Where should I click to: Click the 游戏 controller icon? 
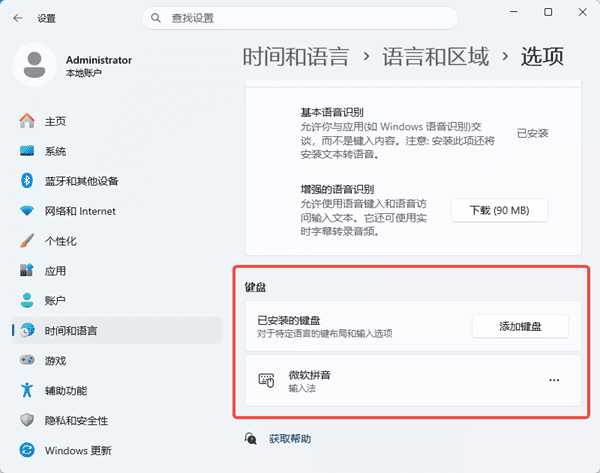[27, 360]
